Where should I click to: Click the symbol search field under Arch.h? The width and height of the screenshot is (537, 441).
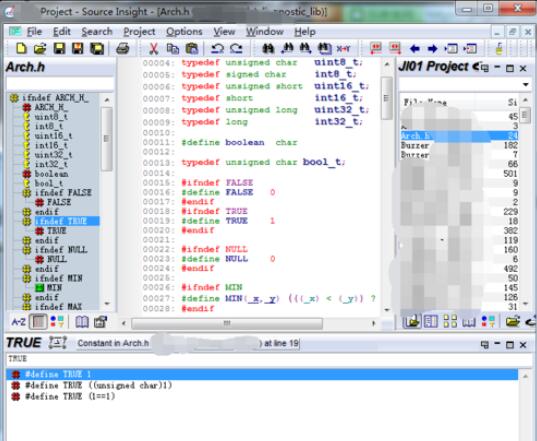tap(60, 84)
